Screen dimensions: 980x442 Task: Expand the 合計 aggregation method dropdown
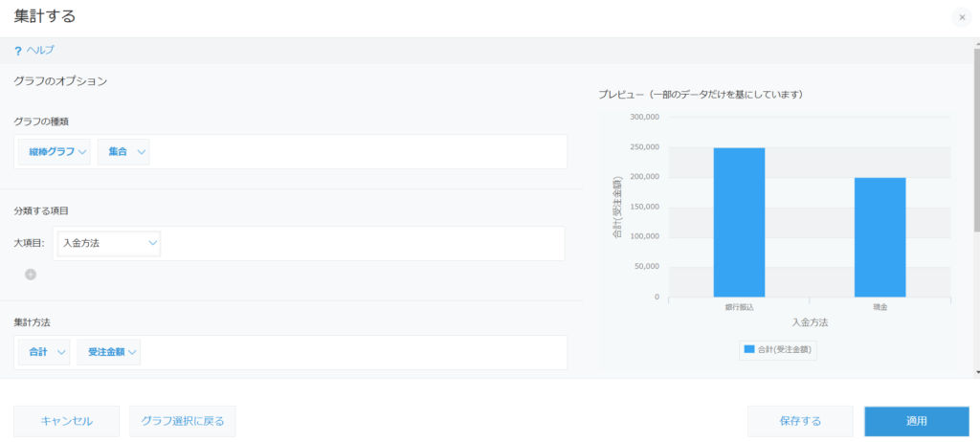coord(44,352)
